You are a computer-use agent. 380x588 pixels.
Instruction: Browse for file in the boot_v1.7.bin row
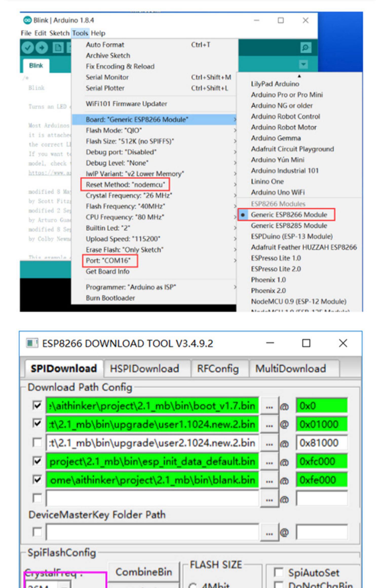[269, 406]
